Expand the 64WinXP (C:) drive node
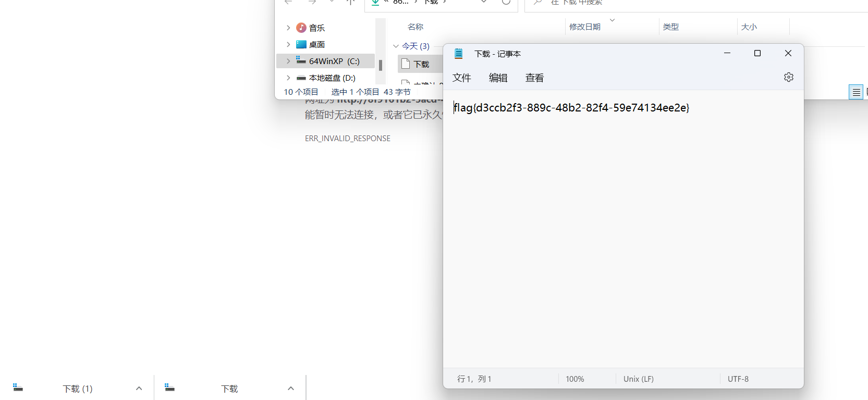This screenshot has height=400, width=868. coord(288,61)
